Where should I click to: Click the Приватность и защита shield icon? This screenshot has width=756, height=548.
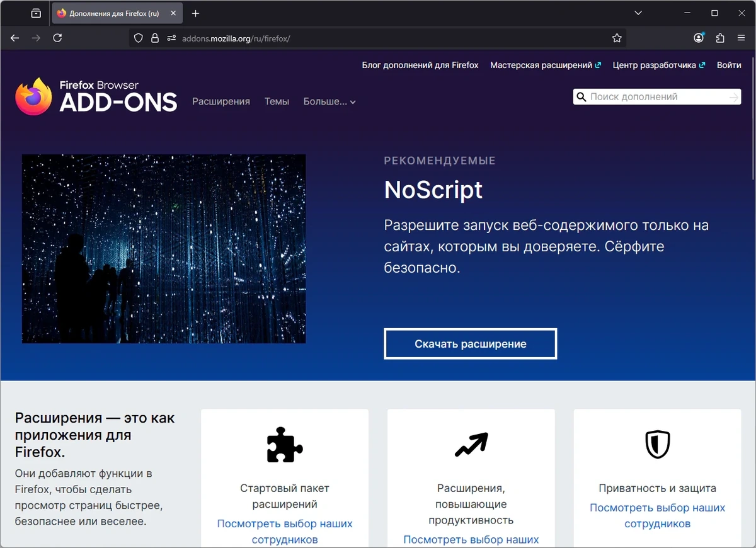point(658,445)
